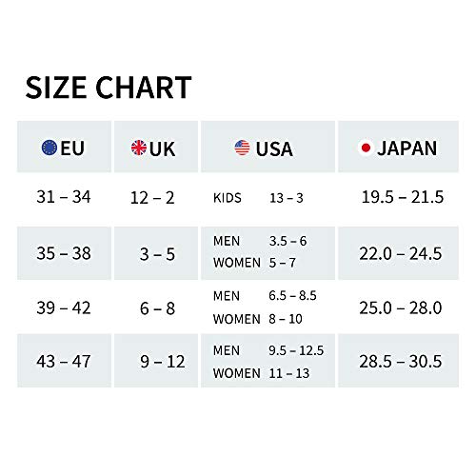Image resolution: width=476 pixels, height=476 pixels.
Task: Click EU size 35 – 38 cell
Action: tap(64, 253)
